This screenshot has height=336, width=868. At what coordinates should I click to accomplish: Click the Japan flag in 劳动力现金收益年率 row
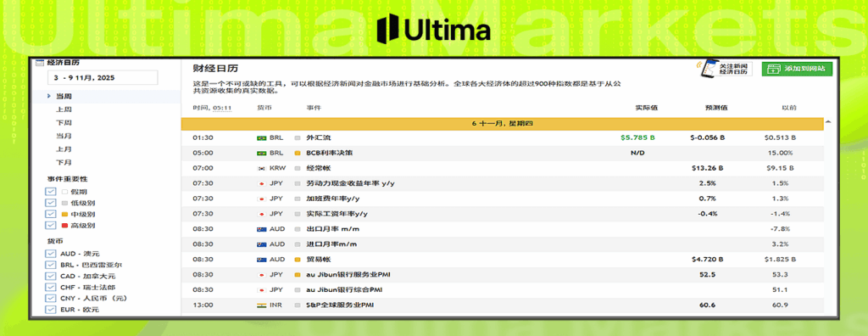coord(261,183)
